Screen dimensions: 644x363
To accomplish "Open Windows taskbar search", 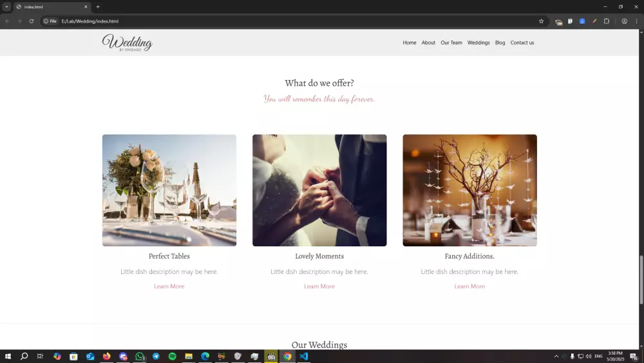I will (24, 357).
